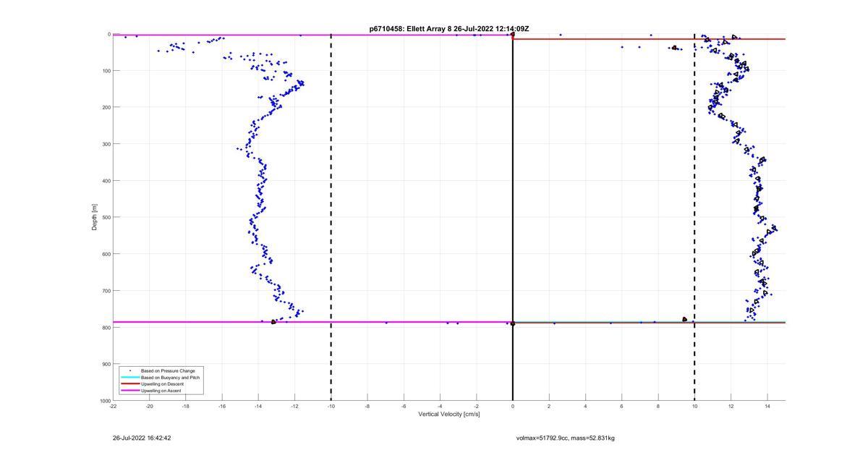Click the cyan line sample in legend
The image size is (868, 450).
[x=130, y=377]
